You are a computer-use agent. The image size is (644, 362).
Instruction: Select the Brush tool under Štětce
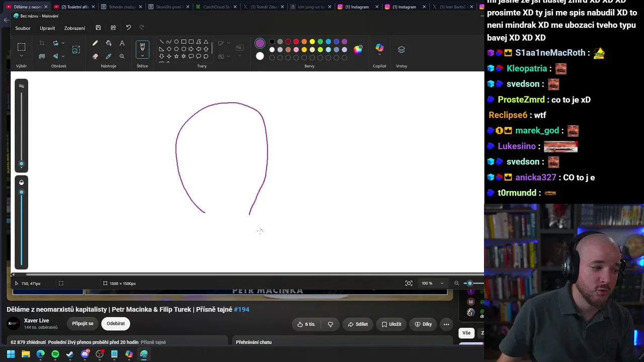click(x=142, y=47)
